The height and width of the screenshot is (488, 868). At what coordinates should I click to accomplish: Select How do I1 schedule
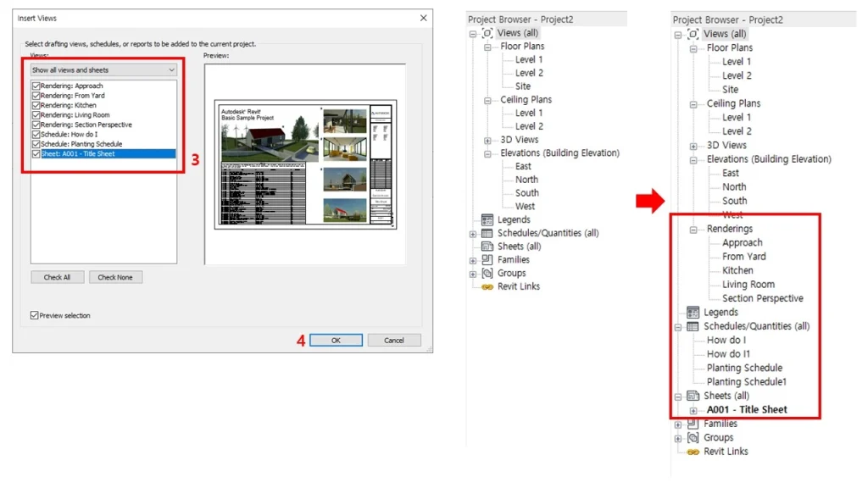(728, 354)
